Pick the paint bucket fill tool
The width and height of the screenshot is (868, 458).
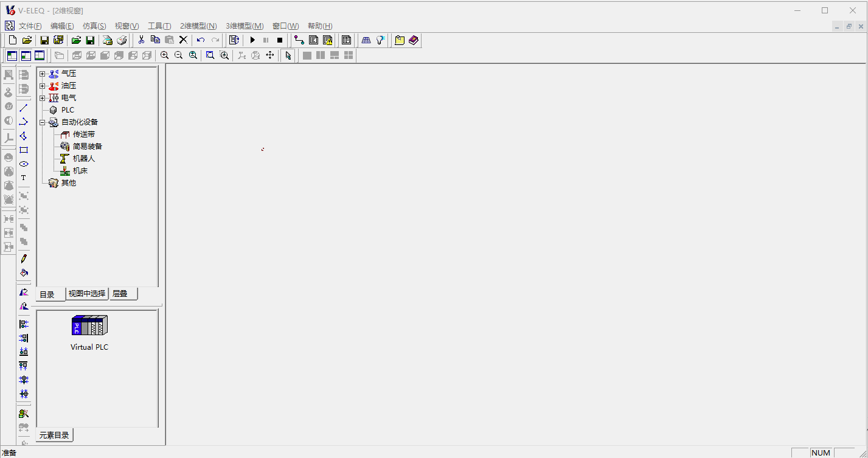pyautogui.click(x=24, y=272)
